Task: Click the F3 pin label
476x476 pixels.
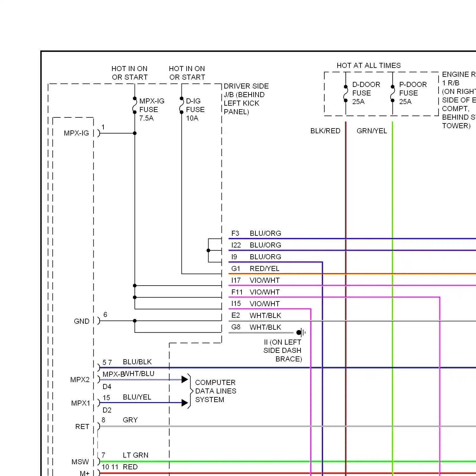Action: coord(235,233)
